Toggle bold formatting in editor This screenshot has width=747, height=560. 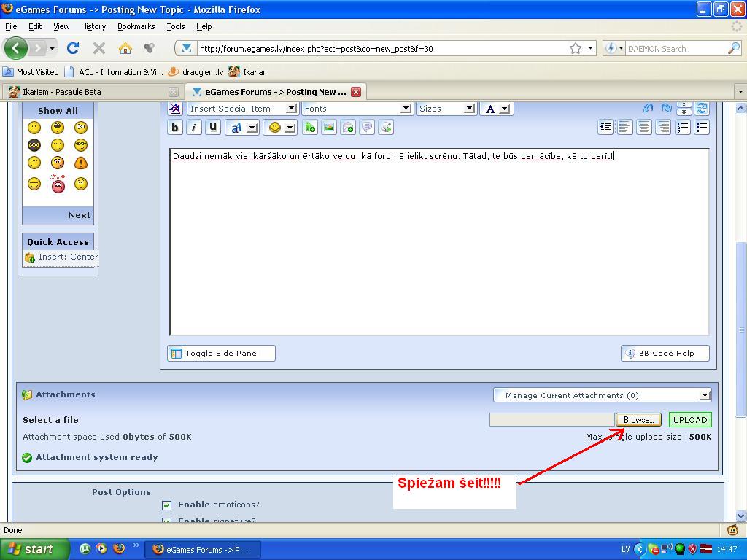point(175,128)
